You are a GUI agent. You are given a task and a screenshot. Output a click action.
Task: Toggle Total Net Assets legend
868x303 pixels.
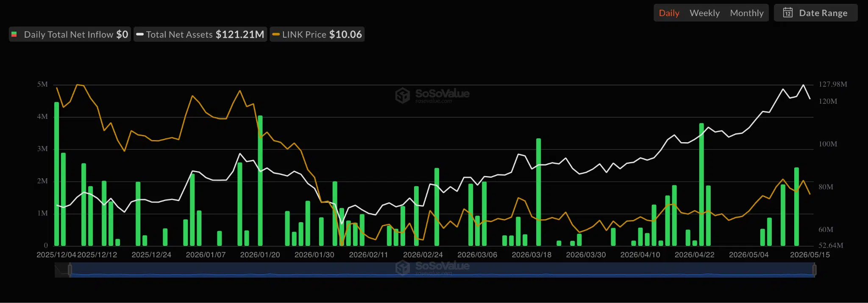point(200,34)
